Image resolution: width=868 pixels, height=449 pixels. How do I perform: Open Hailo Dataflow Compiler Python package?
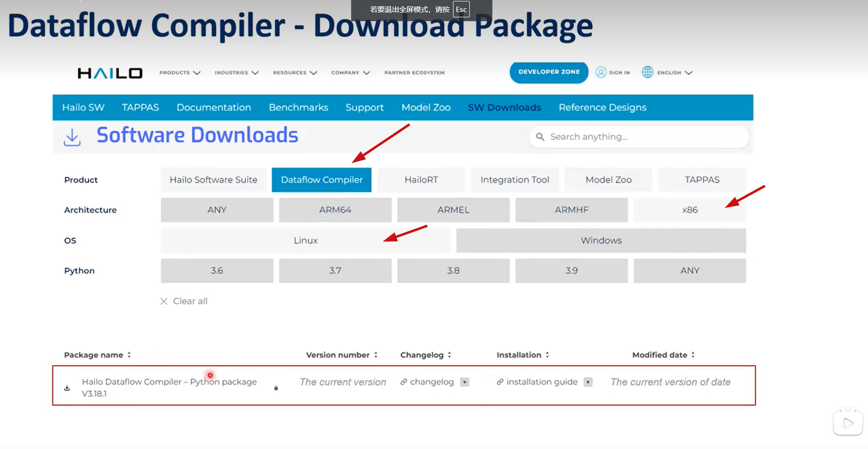coord(169,387)
